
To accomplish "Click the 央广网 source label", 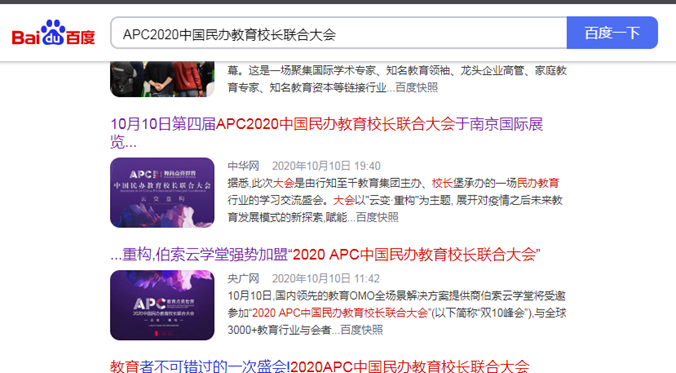I will coord(243,279).
